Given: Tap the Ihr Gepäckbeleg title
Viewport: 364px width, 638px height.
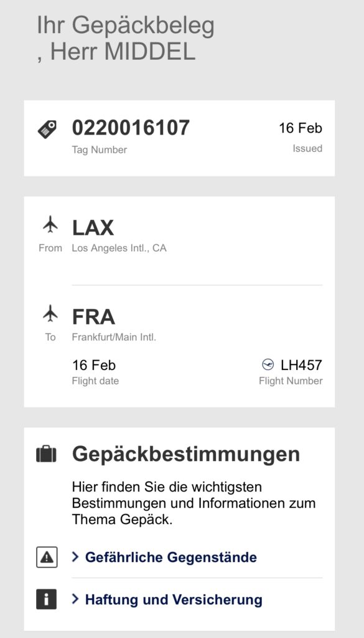Looking at the screenshot, I should point(126,26).
